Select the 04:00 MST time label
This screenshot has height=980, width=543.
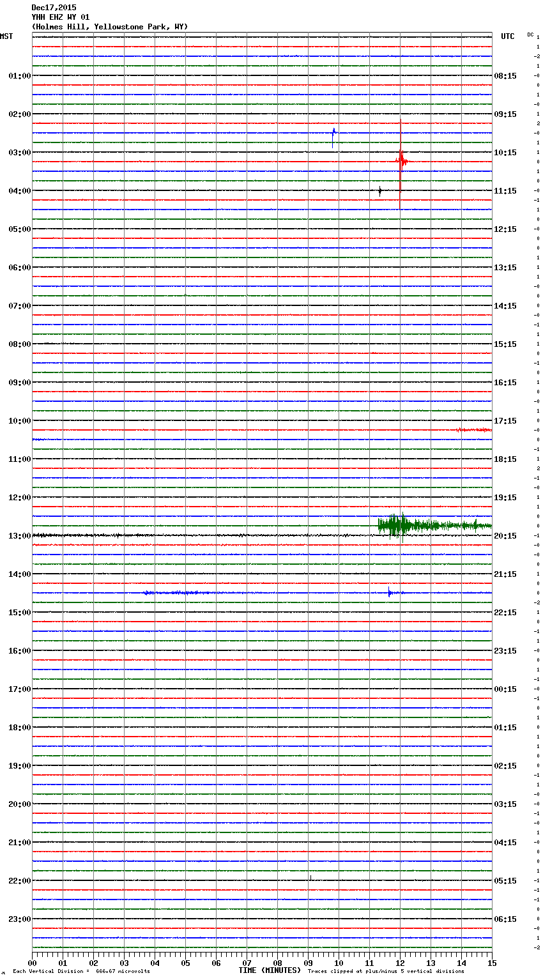pyautogui.click(x=20, y=191)
